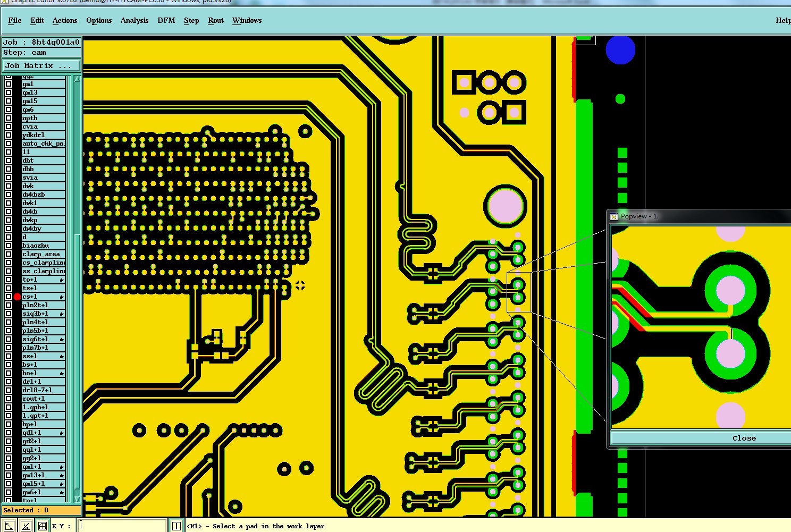Image resolution: width=791 pixels, height=532 pixels.
Task: Click the red color dot beside cs+1
Action: 17,297
